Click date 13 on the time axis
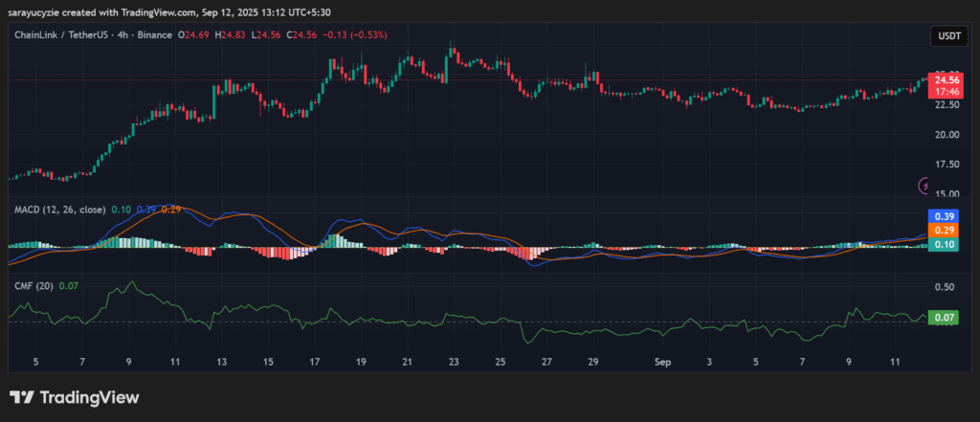The height and width of the screenshot is (422, 980). pos(222,362)
